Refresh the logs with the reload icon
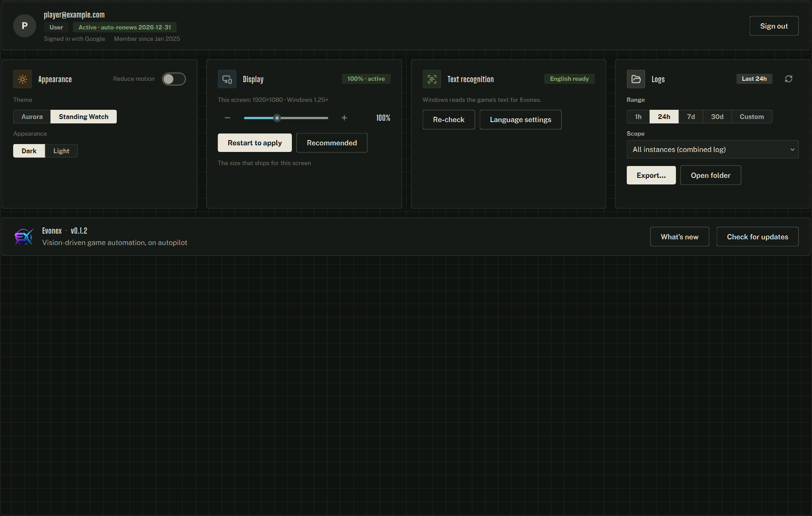Image resolution: width=812 pixels, height=516 pixels. pos(789,79)
